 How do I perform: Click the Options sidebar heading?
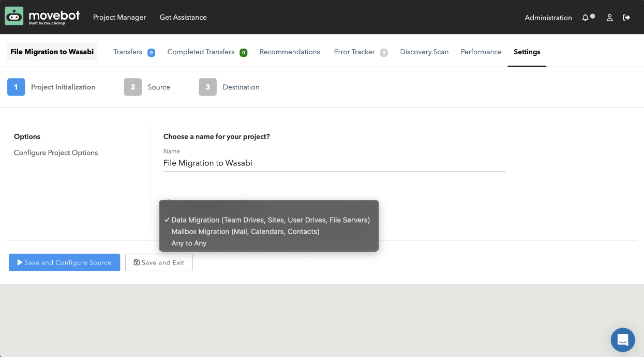coord(27,136)
